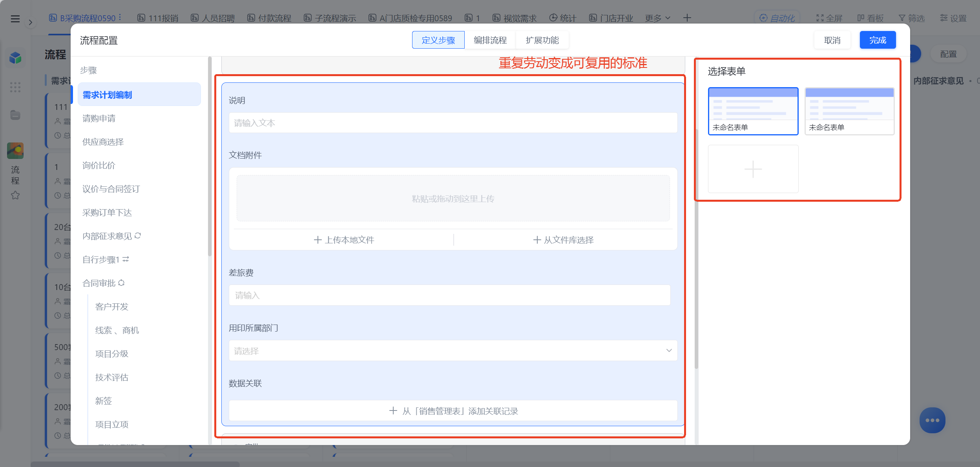
Task: Click 上传本地文件 upload button
Action: pos(344,240)
